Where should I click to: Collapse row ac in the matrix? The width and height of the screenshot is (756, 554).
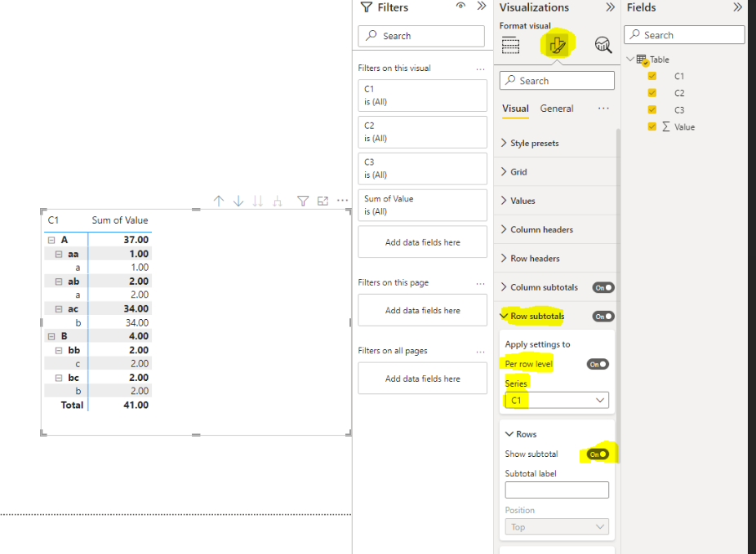point(59,308)
